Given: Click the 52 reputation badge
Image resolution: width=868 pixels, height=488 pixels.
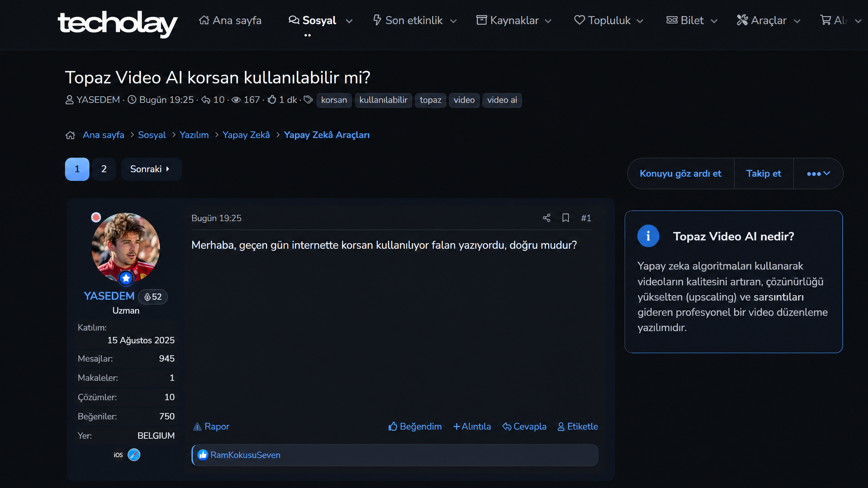Looking at the screenshot, I should [x=153, y=297].
